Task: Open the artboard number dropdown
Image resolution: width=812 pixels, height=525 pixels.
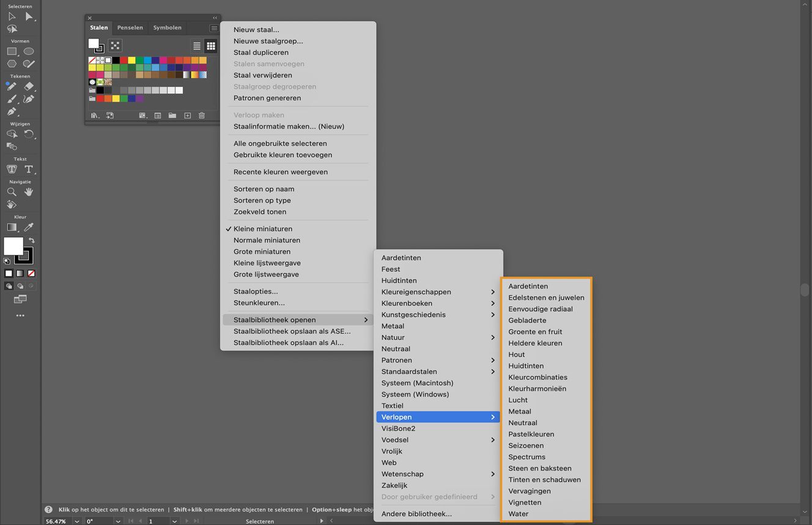Action: (175, 521)
